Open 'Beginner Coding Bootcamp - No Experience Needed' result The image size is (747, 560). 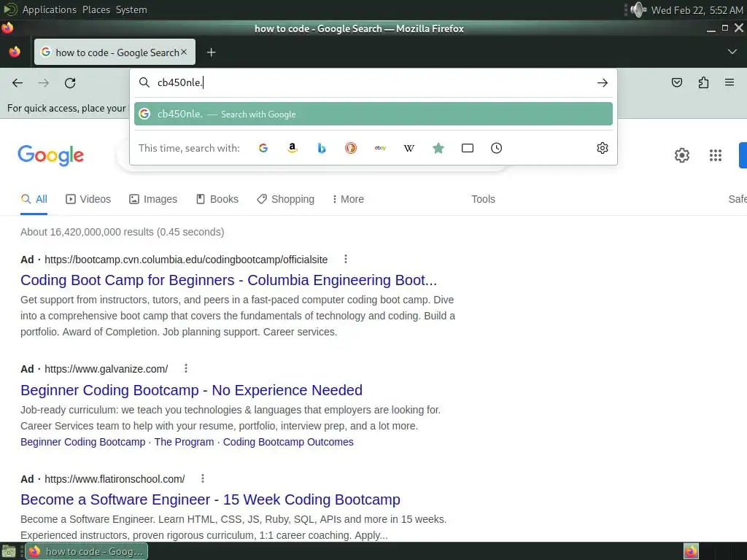(192, 390)
